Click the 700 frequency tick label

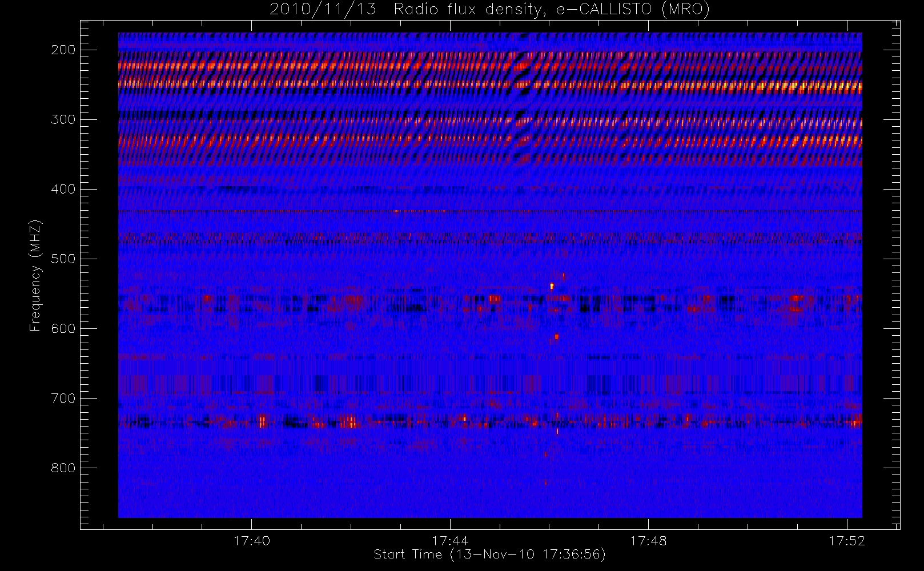[x=63, y=398]
